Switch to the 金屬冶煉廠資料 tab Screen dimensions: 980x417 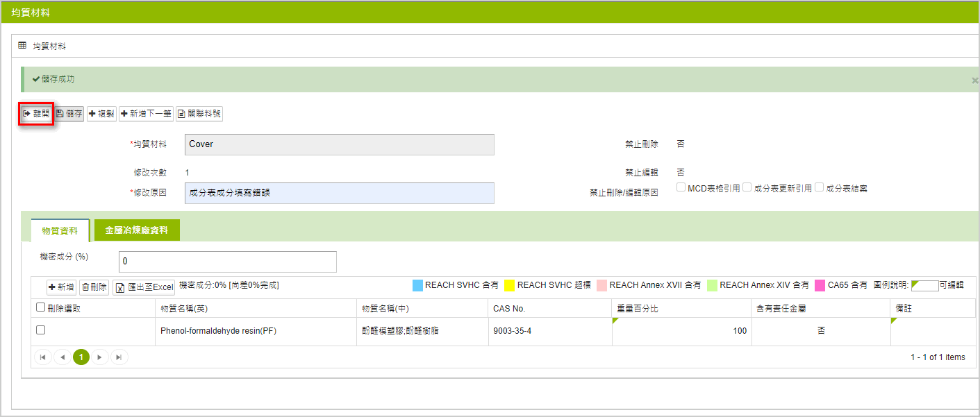[x=136, y=230]
